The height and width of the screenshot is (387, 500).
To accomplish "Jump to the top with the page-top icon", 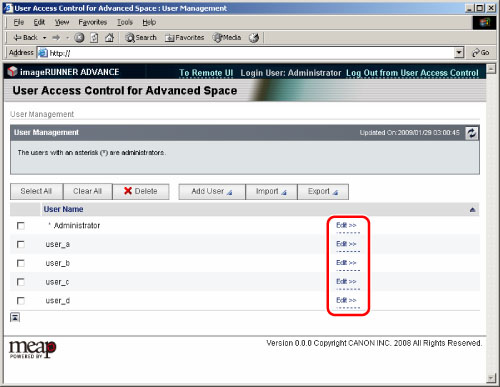I will point(15,317).
